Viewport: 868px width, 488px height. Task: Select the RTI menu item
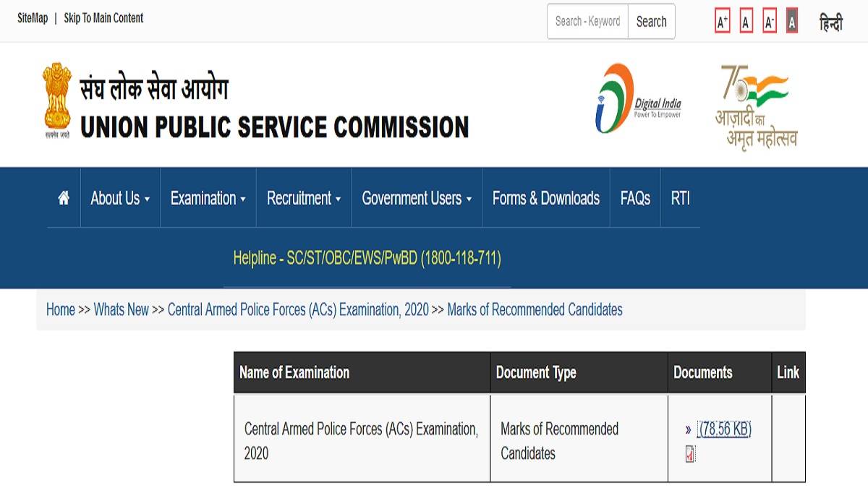click(680, 197)
